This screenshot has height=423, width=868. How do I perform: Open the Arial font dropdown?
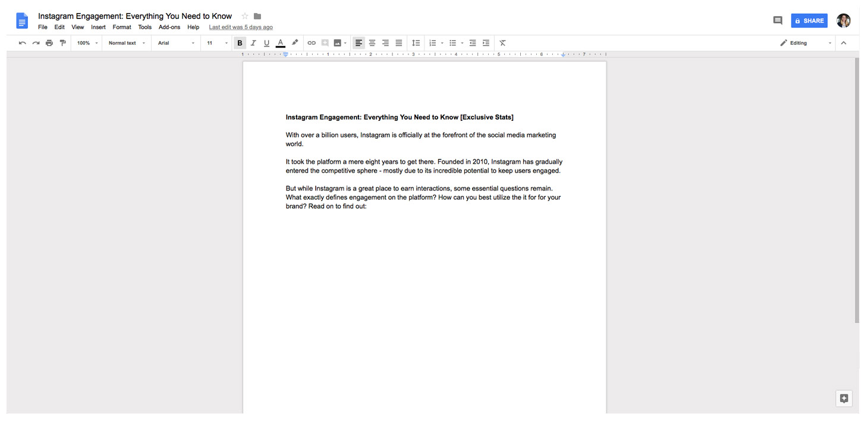tap(176, 43)
